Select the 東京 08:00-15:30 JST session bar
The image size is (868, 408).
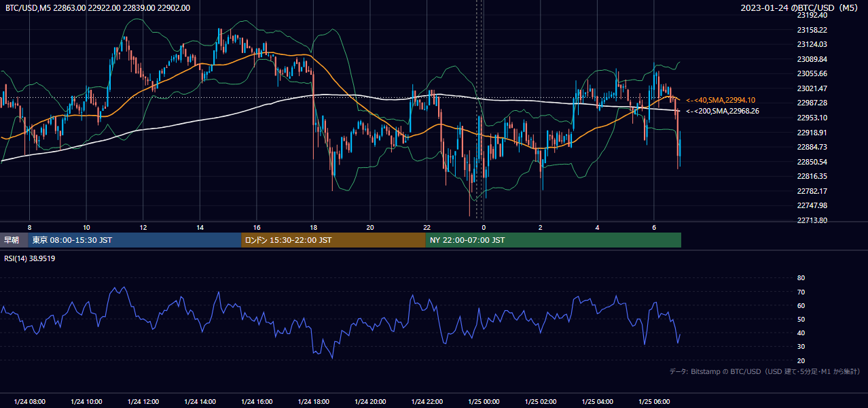pos(134,240)
